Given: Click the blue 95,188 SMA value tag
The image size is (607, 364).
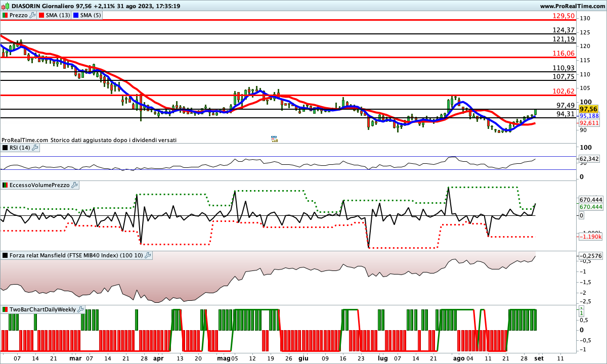Looking at the screenshot, I should pos(589,116).
